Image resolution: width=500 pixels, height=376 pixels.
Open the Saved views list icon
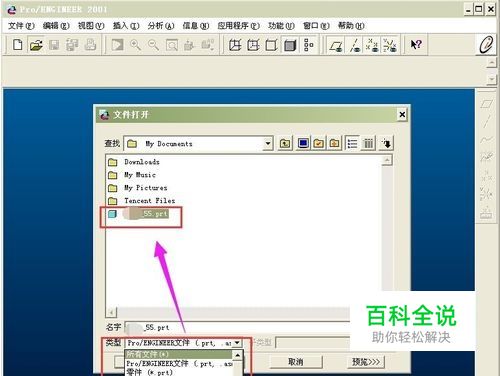[208, 45]
